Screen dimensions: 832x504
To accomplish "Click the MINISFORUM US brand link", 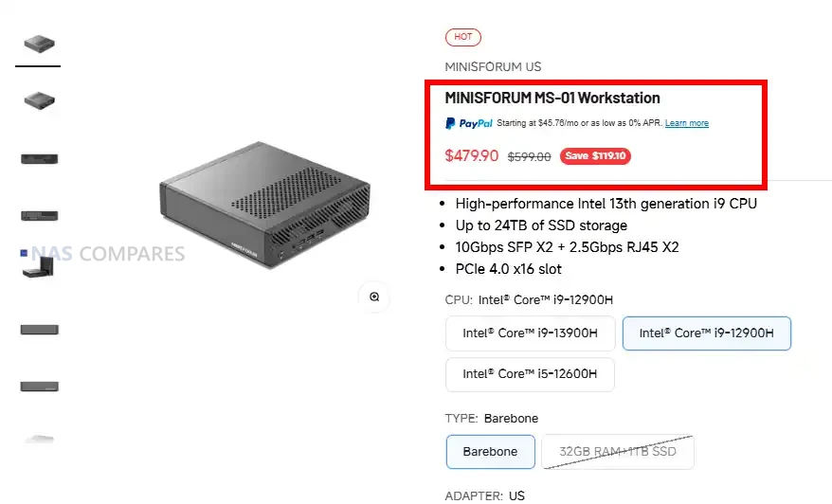I will click(x=493, y=67).
